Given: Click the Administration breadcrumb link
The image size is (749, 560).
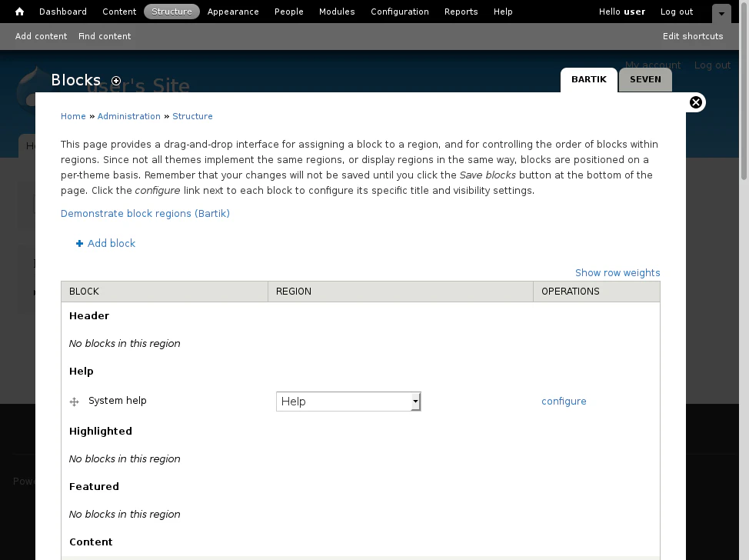Looking at the screenshot, I should point(128,116).
